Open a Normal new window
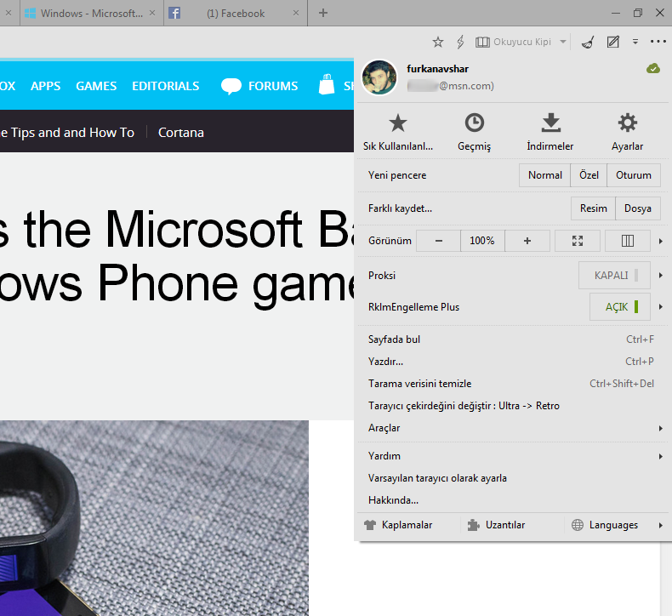 [x=544, y=175]
